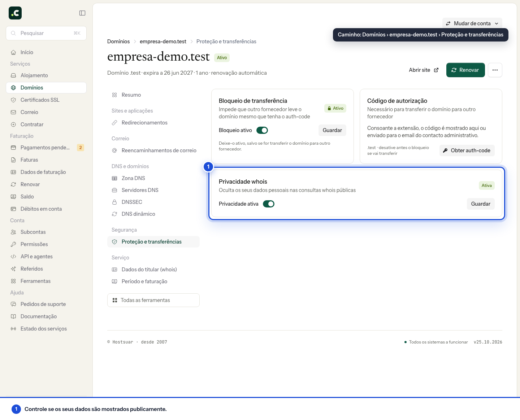
Task: Click the broadcast icon next to Estado dos serviços
Action: click(13, 329)
